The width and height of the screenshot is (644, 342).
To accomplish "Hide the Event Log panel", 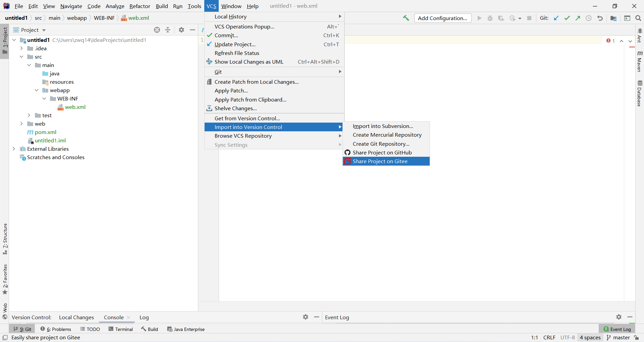I will 630,317.
